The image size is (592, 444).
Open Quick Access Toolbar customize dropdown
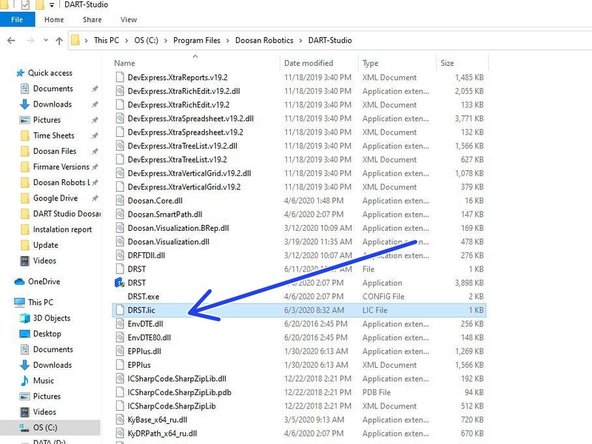52,5
